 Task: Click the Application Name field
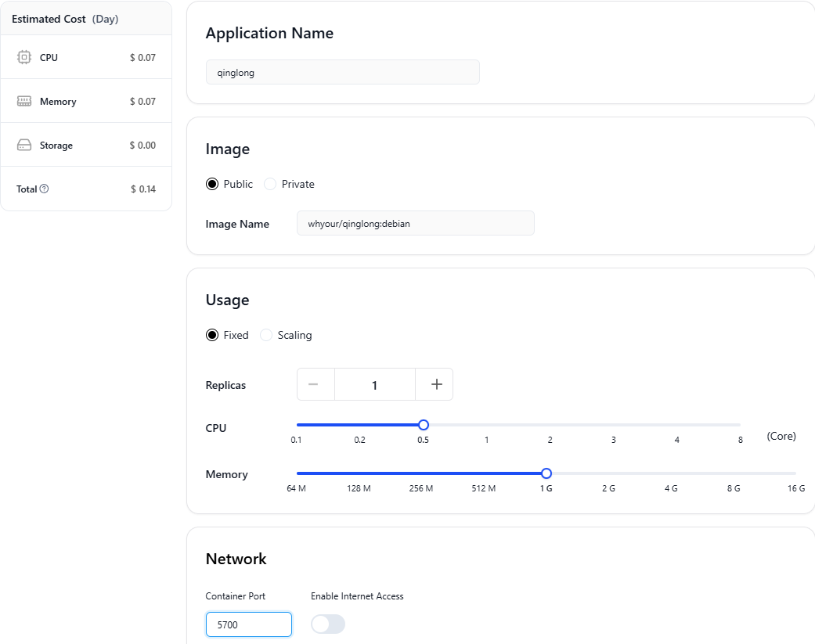[342, 72]
